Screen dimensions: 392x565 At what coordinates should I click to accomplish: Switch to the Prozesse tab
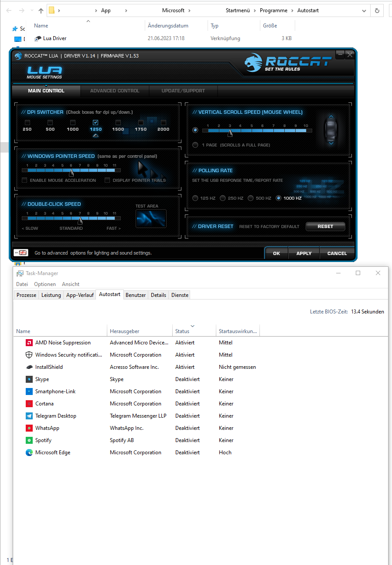pyautogui.click(x=27, y=295)
